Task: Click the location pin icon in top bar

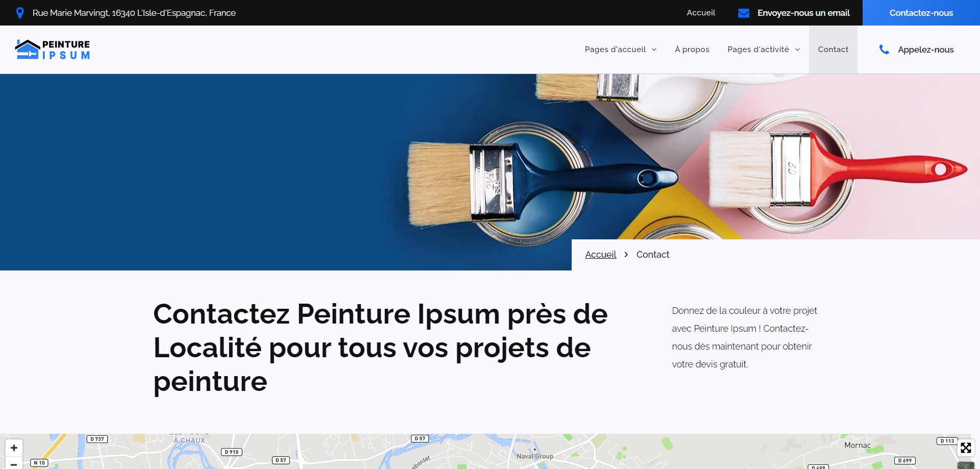Action: pyautogui.click(x=20, y=13)
